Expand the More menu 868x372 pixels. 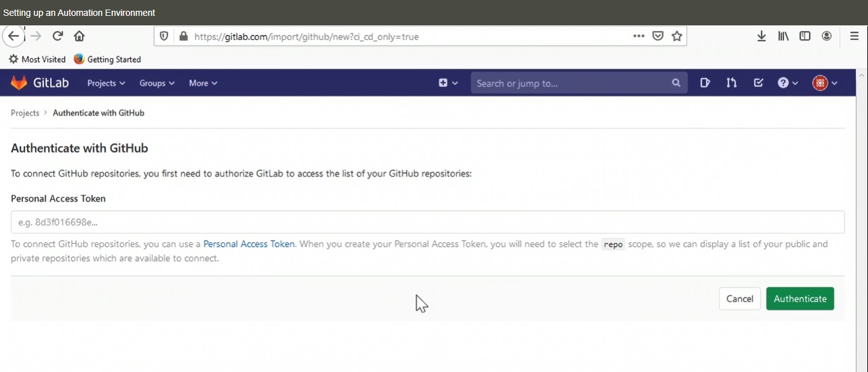click(x=203, y=83)
